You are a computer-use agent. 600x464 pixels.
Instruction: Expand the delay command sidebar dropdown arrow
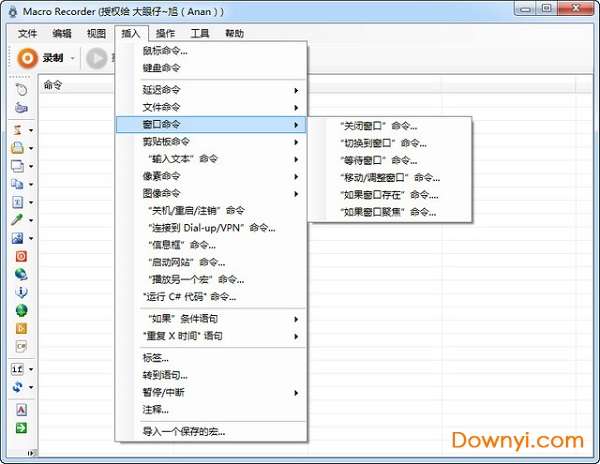31,130
